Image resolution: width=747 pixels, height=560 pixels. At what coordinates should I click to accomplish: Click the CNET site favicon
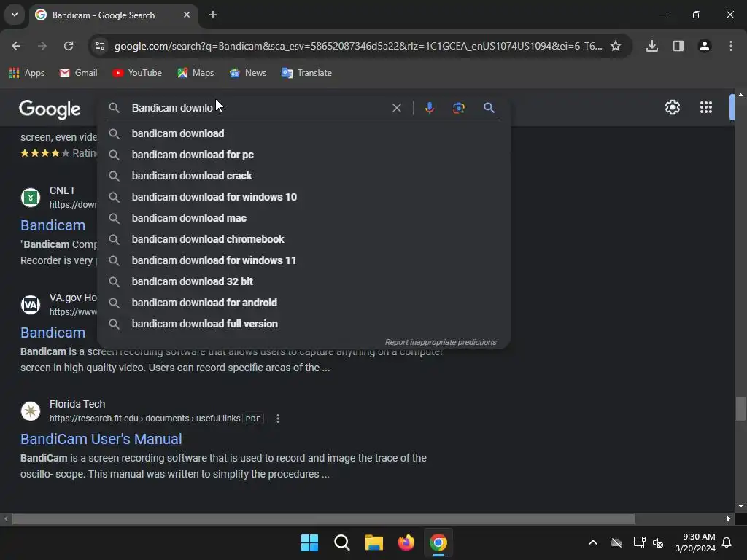(31, 197)
